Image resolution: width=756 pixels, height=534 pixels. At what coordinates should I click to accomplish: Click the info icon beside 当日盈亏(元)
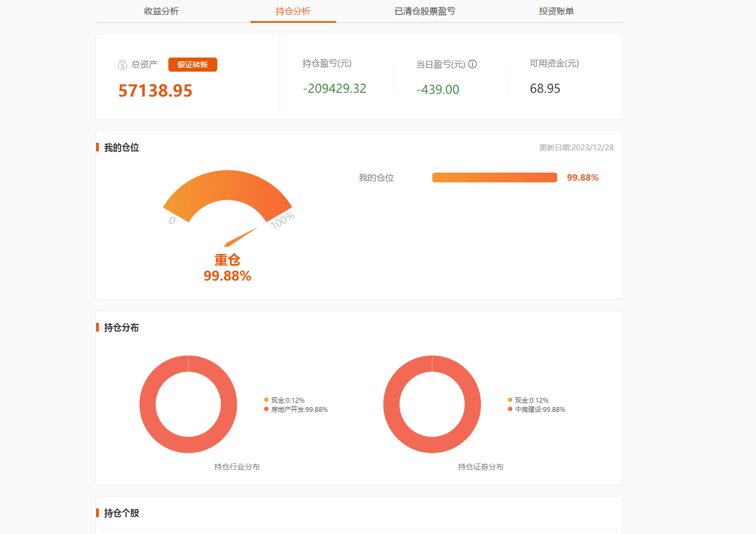[x=472, y=64]
